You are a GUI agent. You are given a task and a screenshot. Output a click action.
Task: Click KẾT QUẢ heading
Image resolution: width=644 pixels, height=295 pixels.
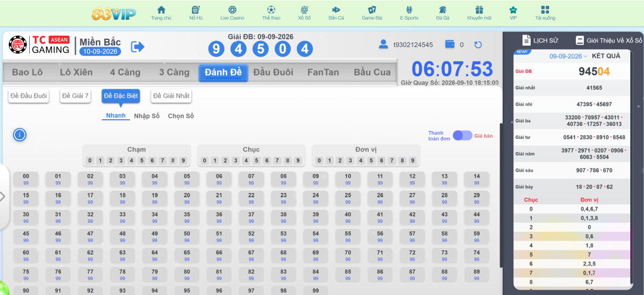click(606, 56)
